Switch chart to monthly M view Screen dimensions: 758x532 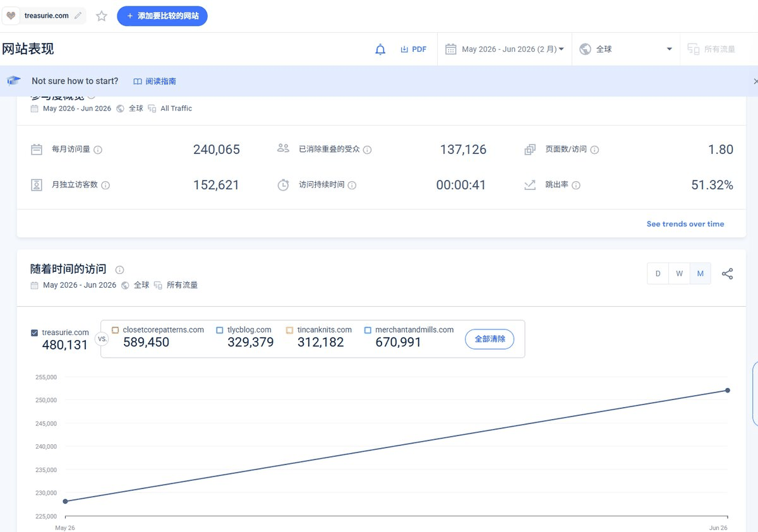click(701, 274)
